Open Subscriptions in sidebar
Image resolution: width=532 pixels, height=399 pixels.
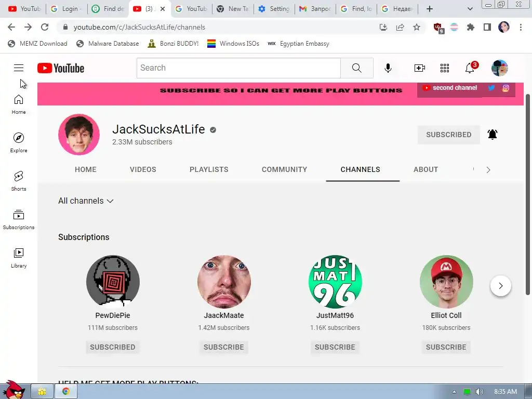pos(19,220)
